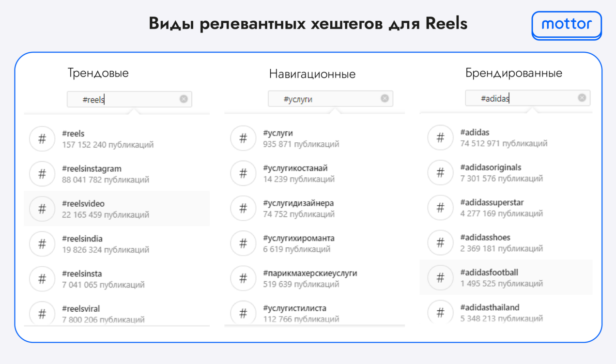616x364 pixels.
Task: Click the "7 301 576 публикаций" count
Action: click(502, 179)
